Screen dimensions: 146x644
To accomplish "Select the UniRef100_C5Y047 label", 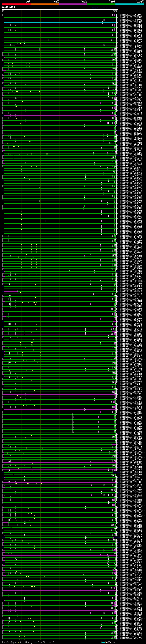I will 131,87.
